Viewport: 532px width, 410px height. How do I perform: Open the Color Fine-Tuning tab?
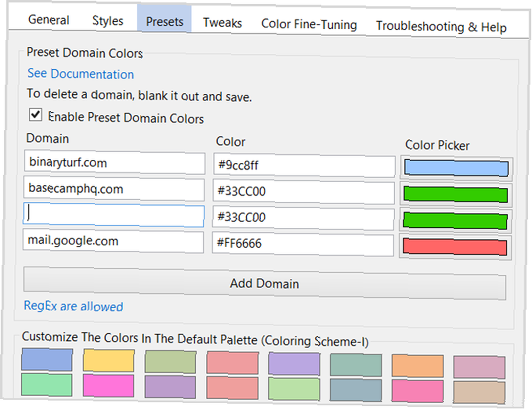[x=309, y=24]
